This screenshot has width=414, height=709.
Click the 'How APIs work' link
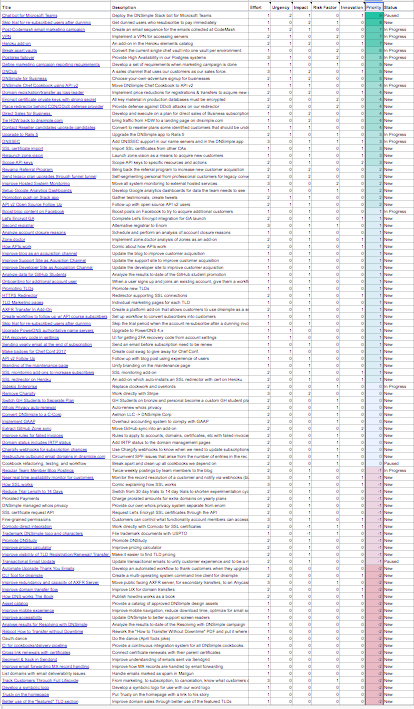(x=17, y=246)
